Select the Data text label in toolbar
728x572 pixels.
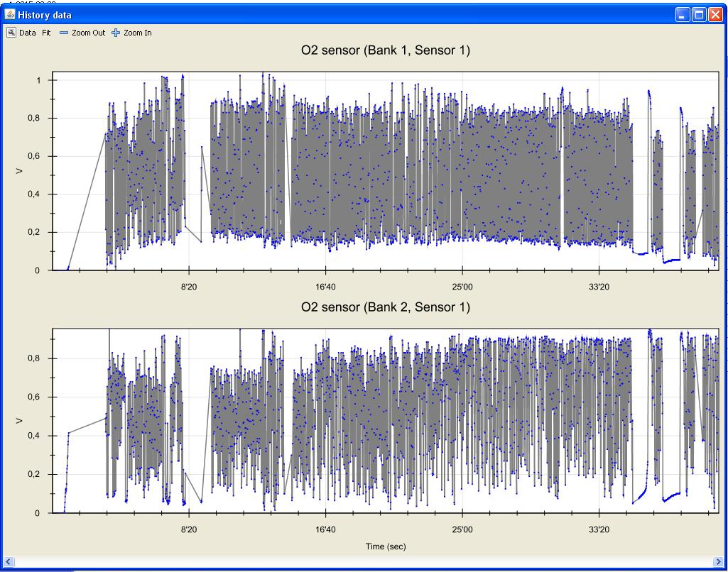click(28, 33)
